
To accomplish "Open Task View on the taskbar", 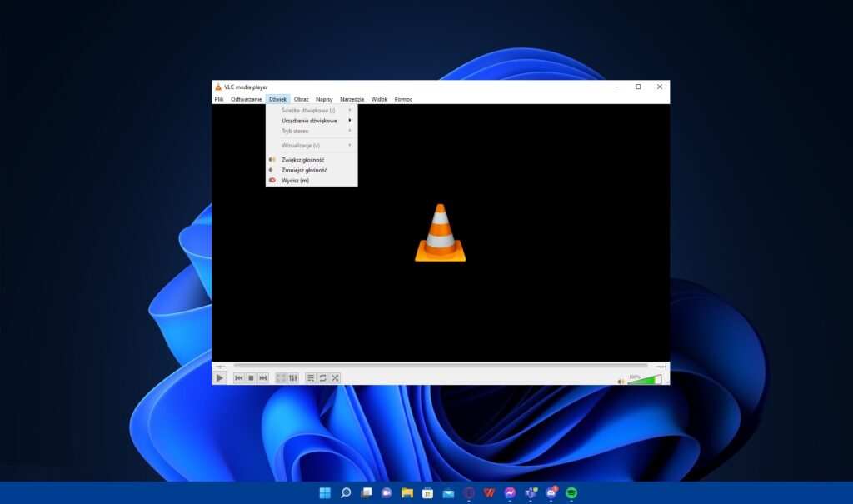I will (x=367, y=493).
